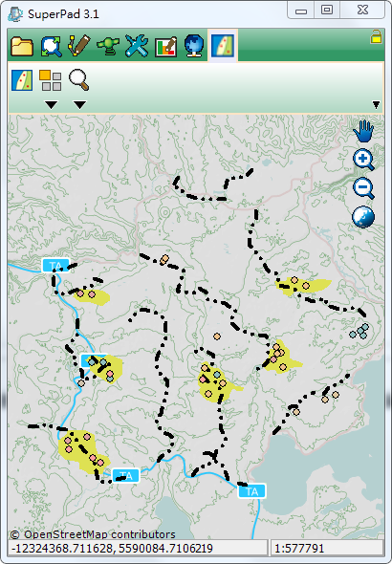
Task: Open the wrench and screwdriver tools icon
Action: 137,46
